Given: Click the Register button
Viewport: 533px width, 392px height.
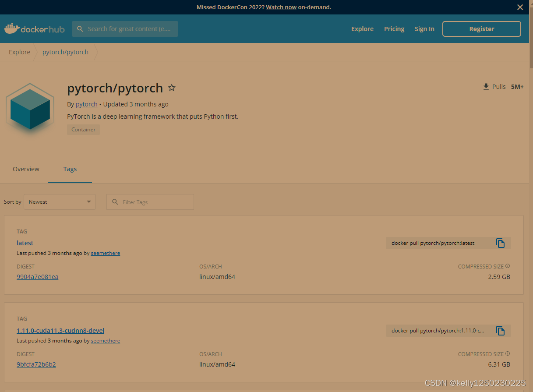Looking at the screenshot, I should [x=481, y=29].
